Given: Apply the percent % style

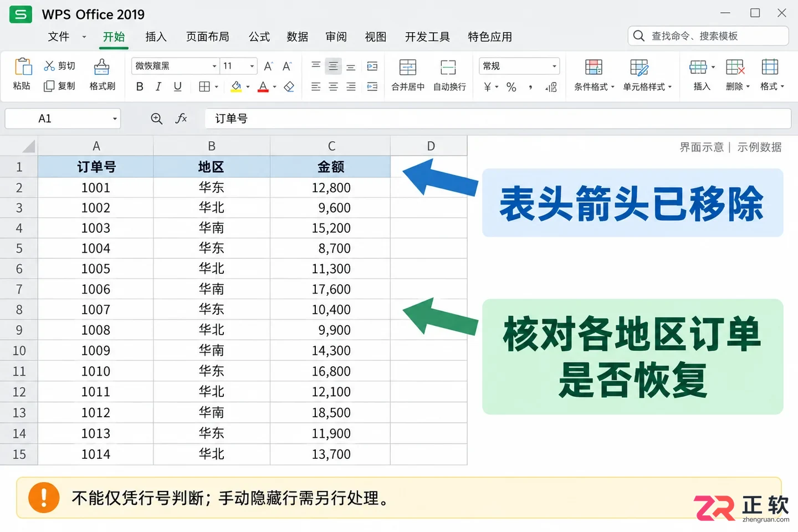Looking at the screenshot, I should [x=511, y=87].
